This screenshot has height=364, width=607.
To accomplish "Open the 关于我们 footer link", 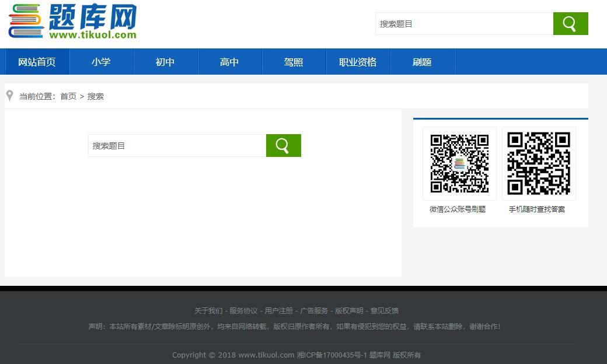I will (x=208, y=310).
